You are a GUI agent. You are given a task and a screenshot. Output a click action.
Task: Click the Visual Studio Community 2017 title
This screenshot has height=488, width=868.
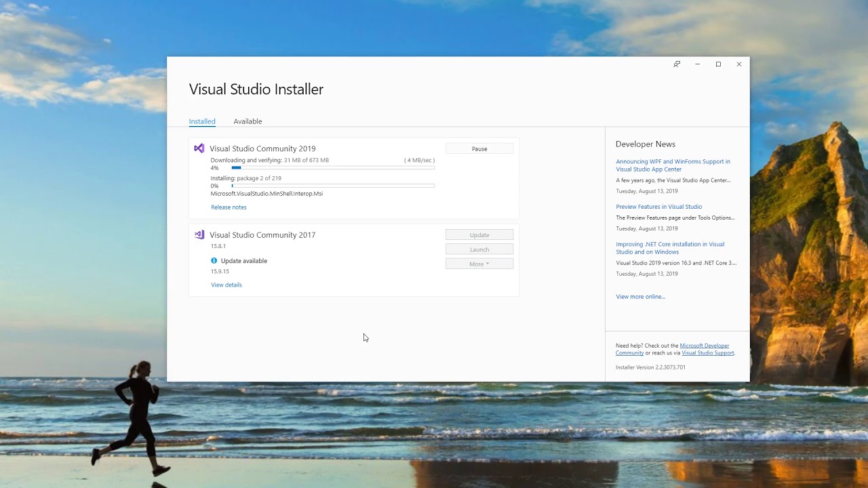(x=262, y=235)
